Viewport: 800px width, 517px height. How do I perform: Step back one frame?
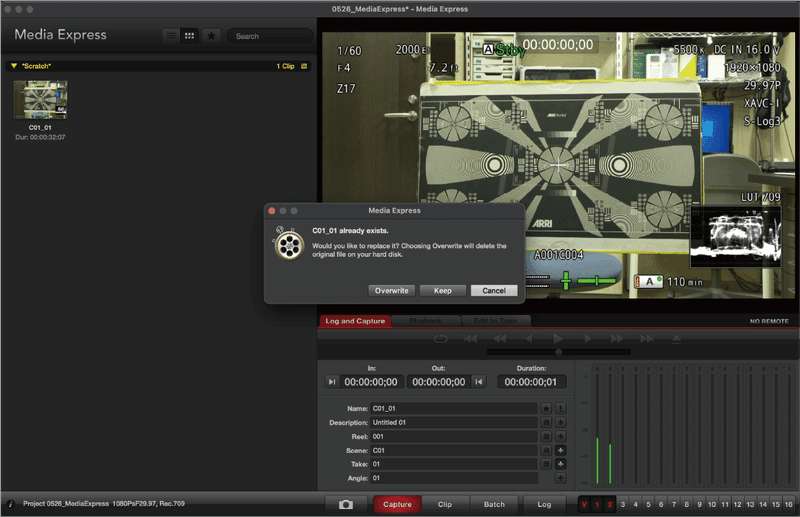click(x=529, y=339)
